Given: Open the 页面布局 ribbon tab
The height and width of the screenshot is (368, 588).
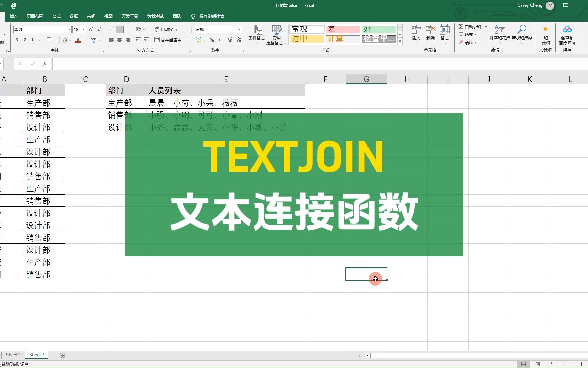Looking at the screenshot, I should pyautogui.click(x=35, y=16).
